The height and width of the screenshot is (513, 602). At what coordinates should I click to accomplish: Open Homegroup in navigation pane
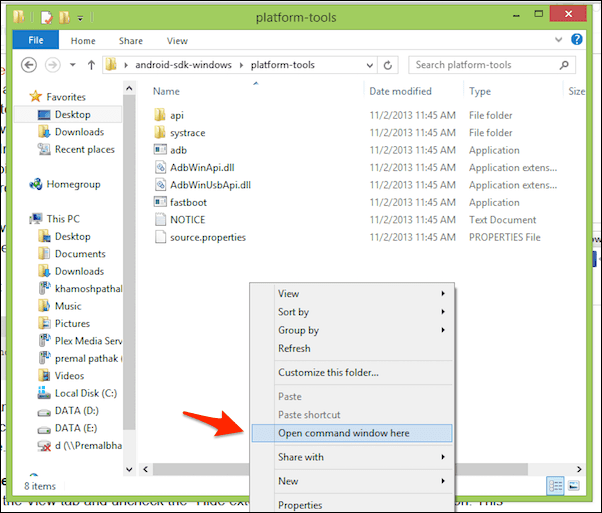pyautogui.click(x=73, y=184)
